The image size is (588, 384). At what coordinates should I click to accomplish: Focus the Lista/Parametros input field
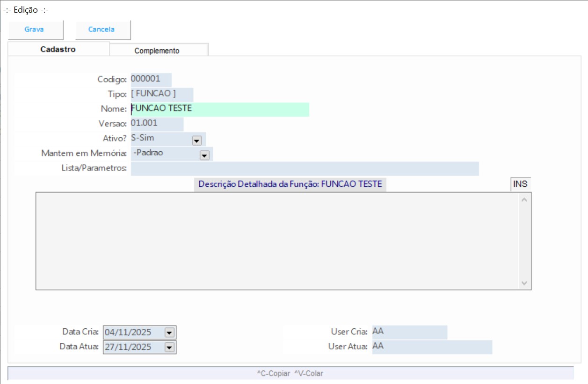(x=305, y=169)
